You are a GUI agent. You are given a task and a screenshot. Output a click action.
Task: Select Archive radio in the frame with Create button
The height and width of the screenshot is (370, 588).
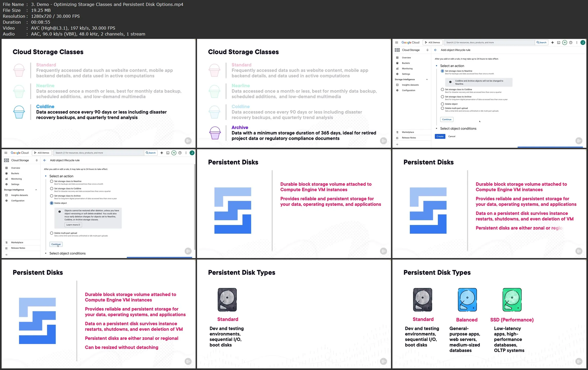point(442,97)
